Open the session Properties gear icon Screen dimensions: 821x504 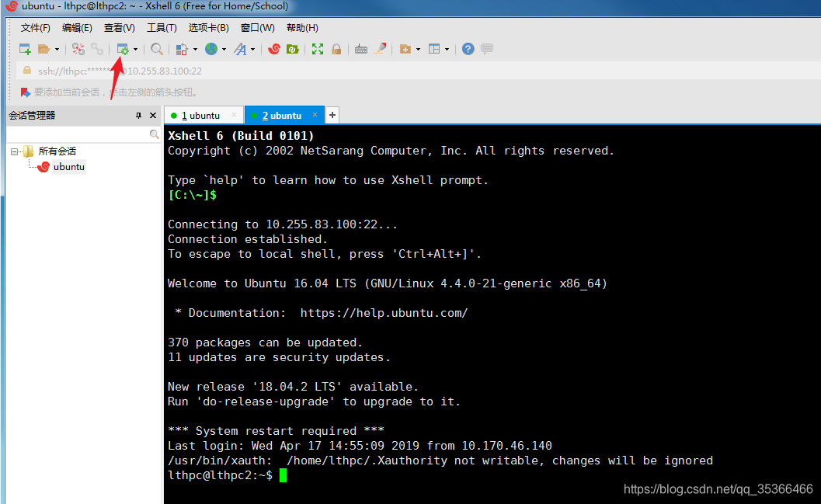(x=123, y=49)
